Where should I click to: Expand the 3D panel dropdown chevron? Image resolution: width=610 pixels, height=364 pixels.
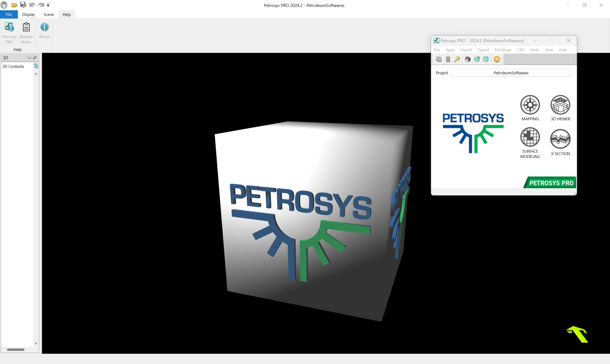click(x=29, y=58)
